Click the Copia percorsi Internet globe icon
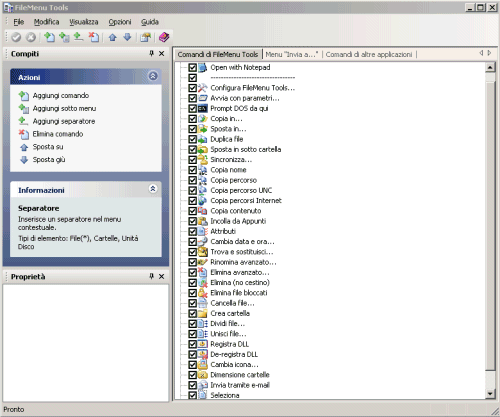 [x=203, y=201]
